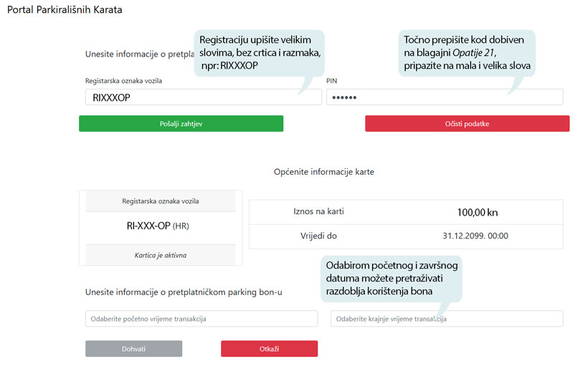
Task: Click the PIN code hint bubble
Action: point(469,52)
